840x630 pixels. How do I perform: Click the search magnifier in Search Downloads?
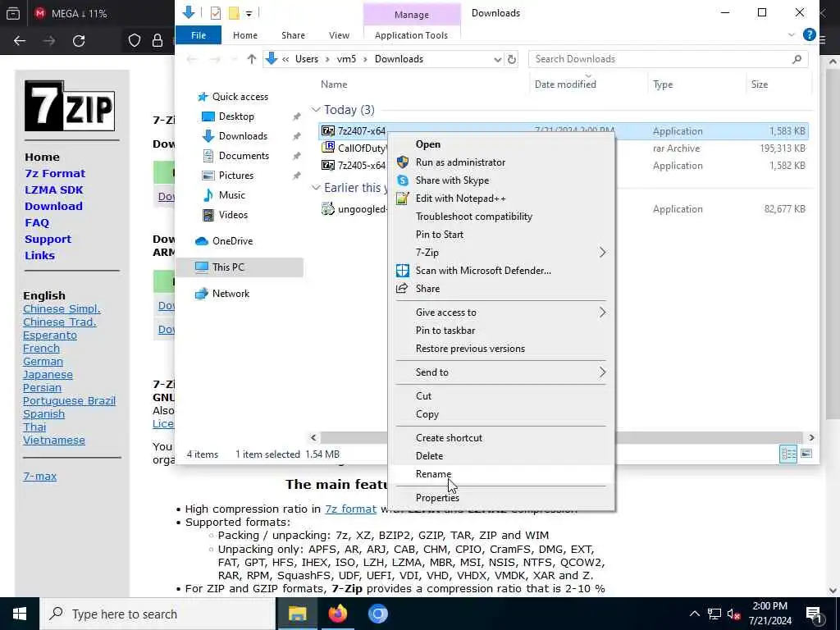tap(797, 59)
